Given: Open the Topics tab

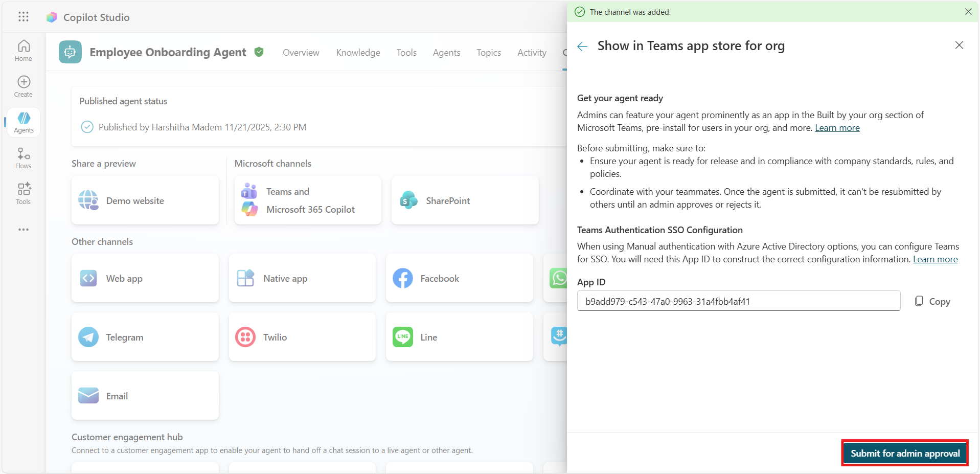Looking at the screenshot, I should pos(488,53).
